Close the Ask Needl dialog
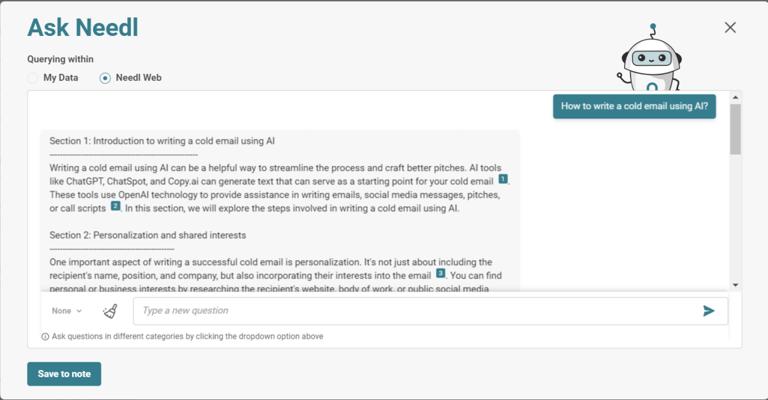768x400 pixels. [730, 28]
